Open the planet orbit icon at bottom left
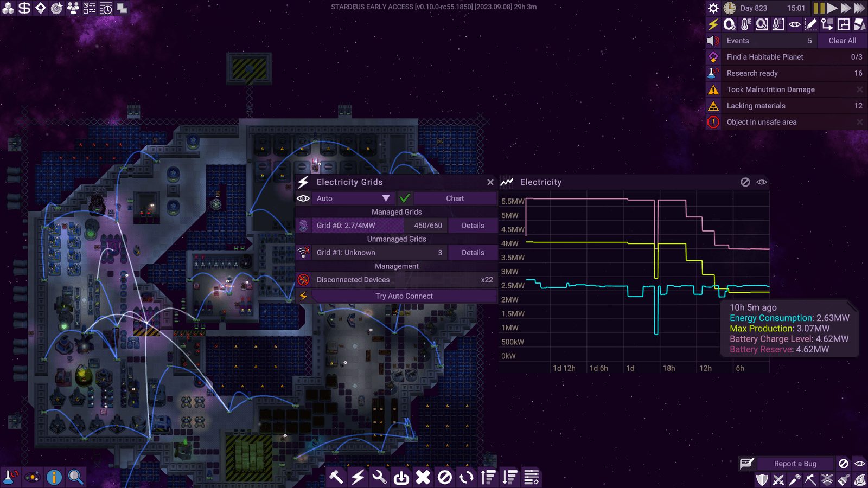Screen dimensions: 868x488 click(32, 477)
